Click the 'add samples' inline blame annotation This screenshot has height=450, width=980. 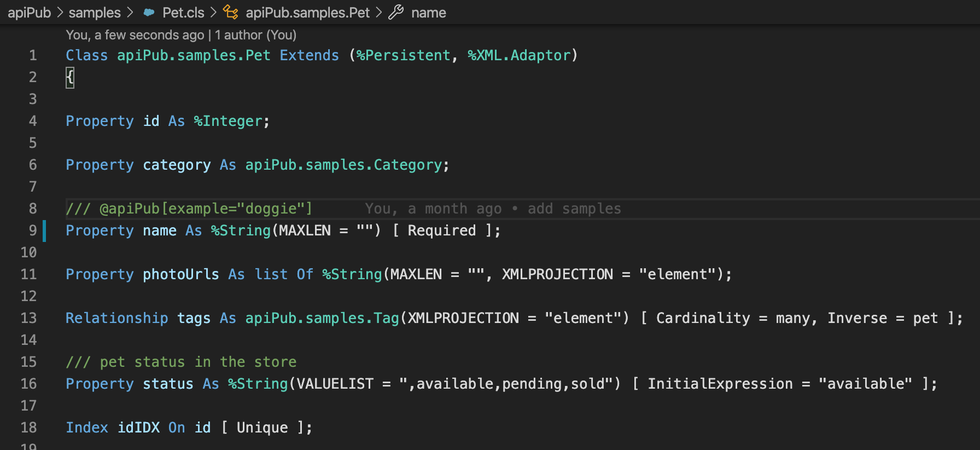(574, 209)
